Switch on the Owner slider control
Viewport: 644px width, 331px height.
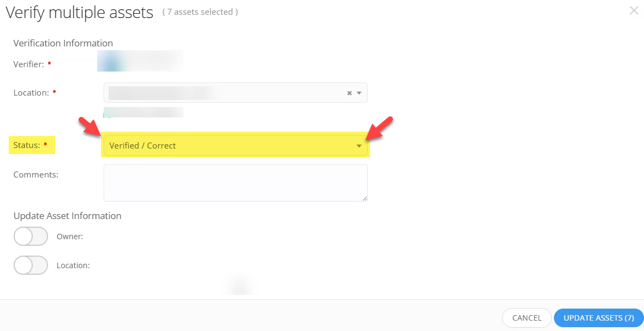click(31, 237)
